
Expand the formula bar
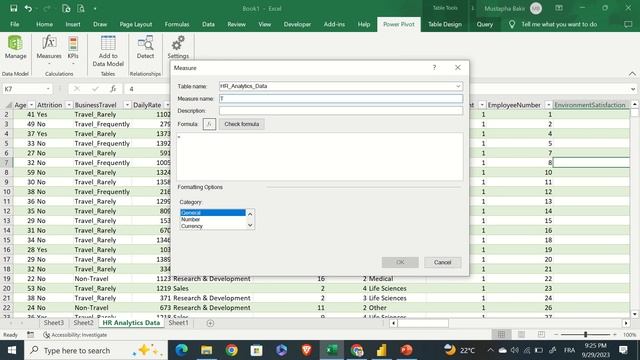pyautogui.click(x=633, y=89)
